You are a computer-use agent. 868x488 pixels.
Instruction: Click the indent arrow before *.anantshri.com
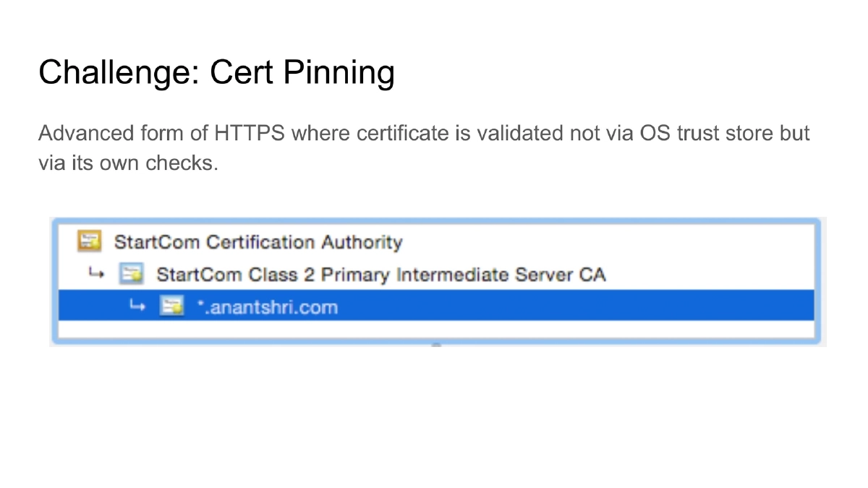(136, 307)
